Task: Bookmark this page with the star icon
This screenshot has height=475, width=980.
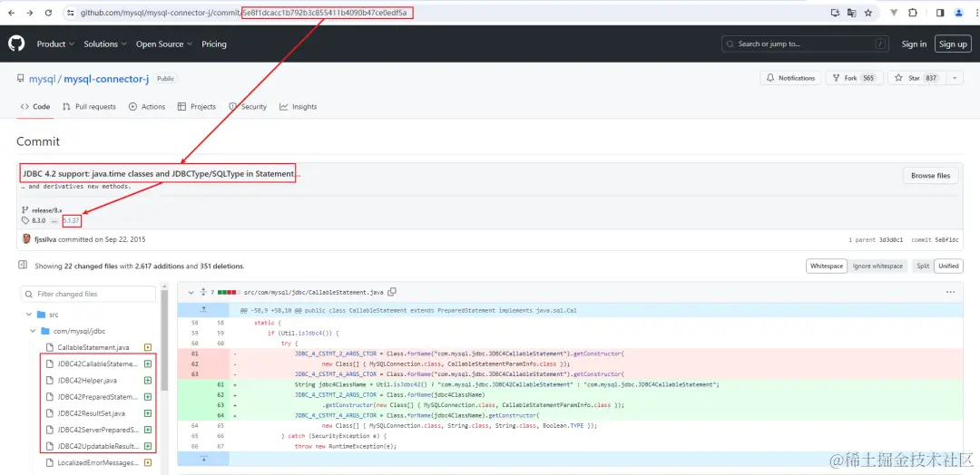Action: click(868, 13)
